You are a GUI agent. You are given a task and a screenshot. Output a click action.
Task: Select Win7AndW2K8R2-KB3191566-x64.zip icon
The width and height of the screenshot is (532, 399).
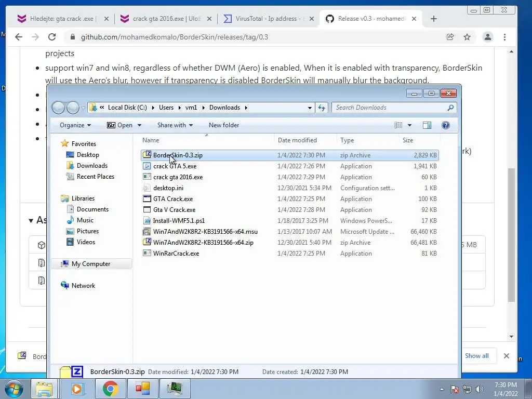[x=147, y=242]
